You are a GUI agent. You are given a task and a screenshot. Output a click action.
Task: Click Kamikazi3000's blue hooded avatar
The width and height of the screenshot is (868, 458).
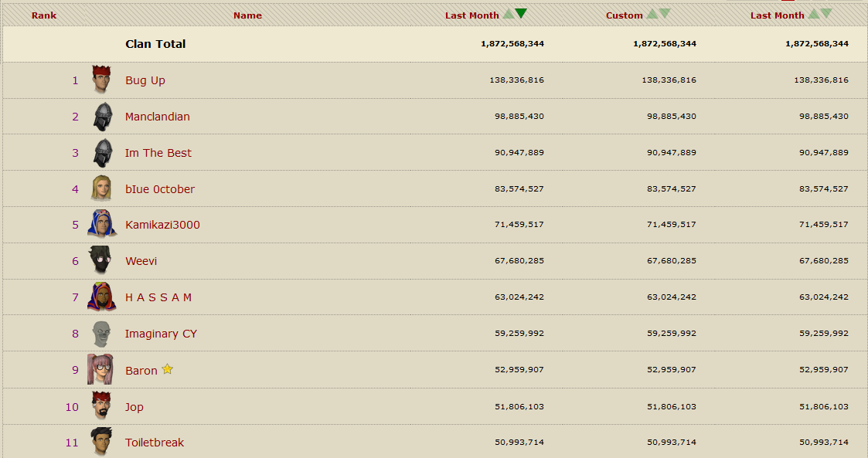(101, 224)
